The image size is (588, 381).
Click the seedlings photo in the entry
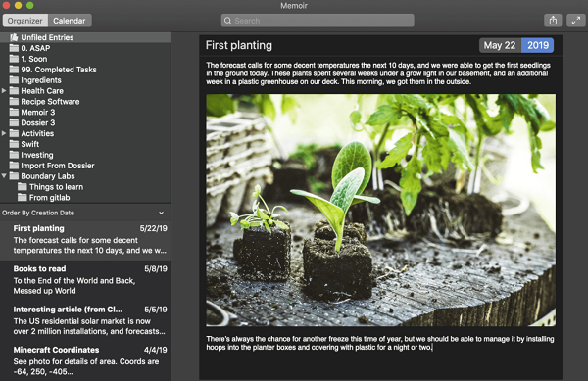click(380, 211)
